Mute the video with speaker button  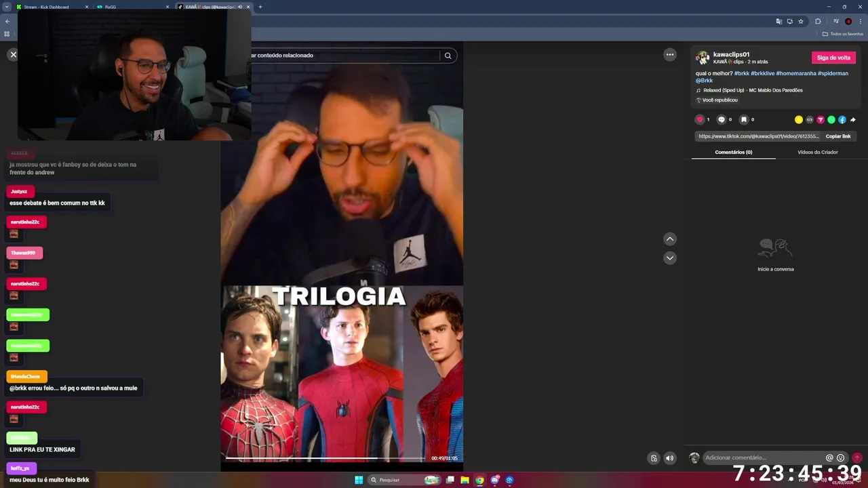[x=670, y=458]
